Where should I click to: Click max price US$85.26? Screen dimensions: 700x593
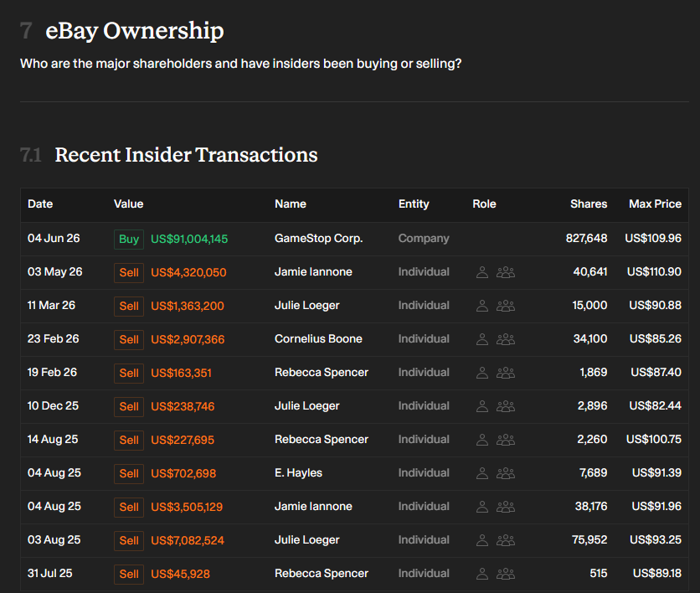656,339
